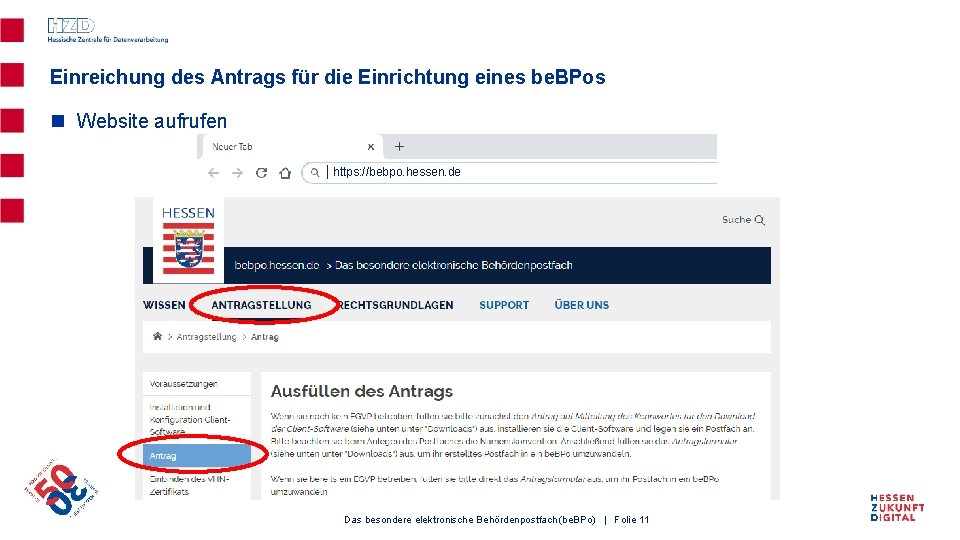Click the Ausfüllen des Antrags heading
Viewport: 960px width, 540px height.
pyautogui.click(x=362, y=391)
